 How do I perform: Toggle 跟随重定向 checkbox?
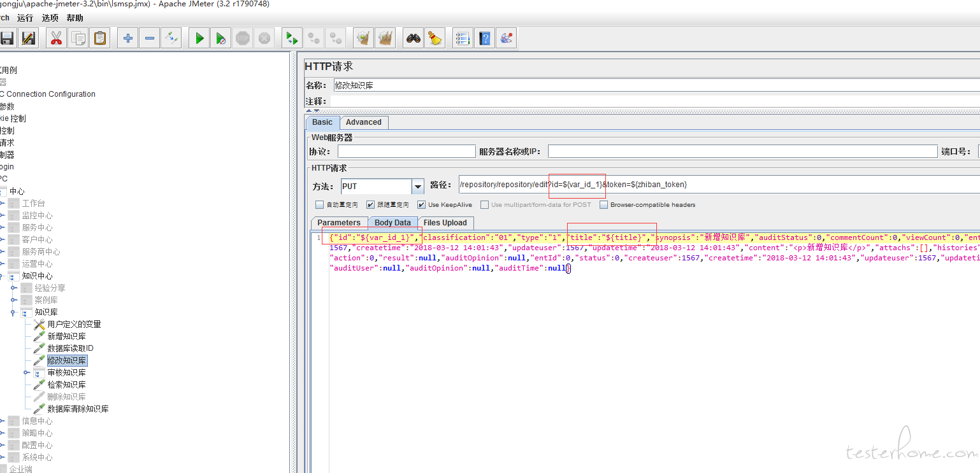(x=370, y=205)
